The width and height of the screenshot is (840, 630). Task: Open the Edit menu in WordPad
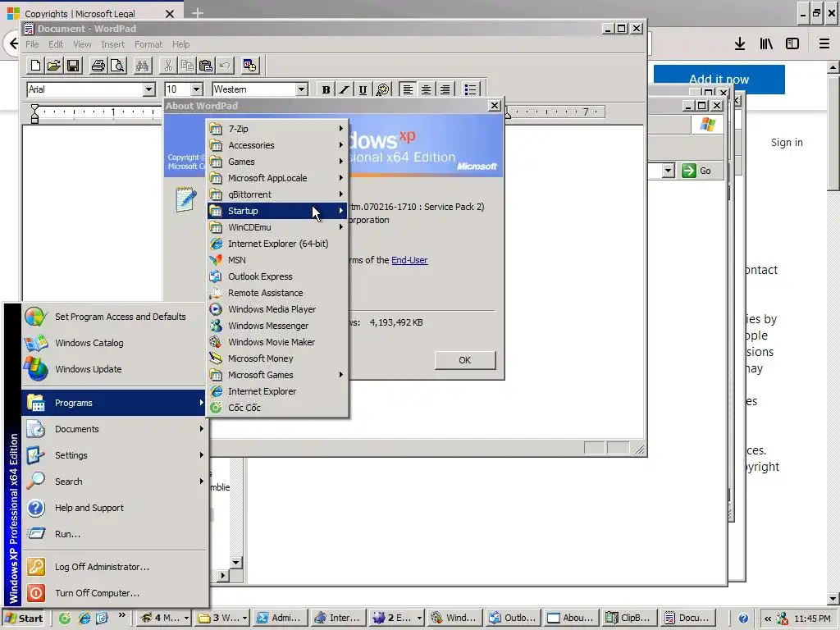coord(56,44)
